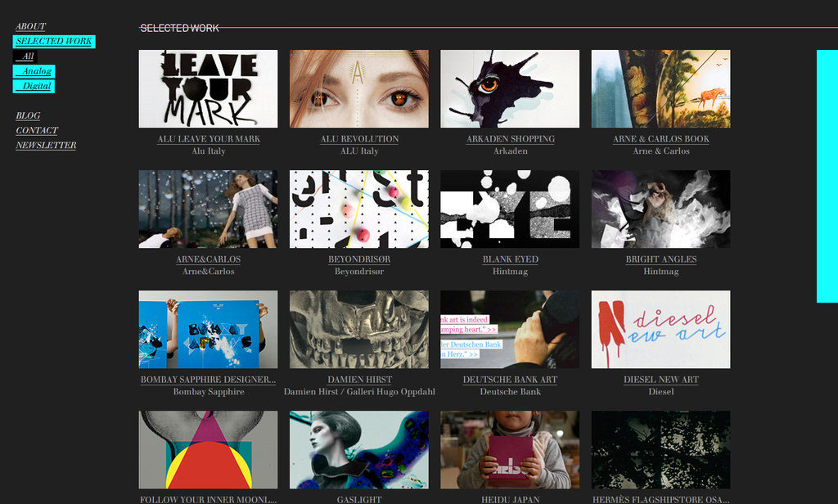Image resolution: width=838 pixels, height=504 pixels.
Task: Click 'Damien Hirst / Galleri Hugo Oppdahl' text
Action: click(x=359, y=392)
